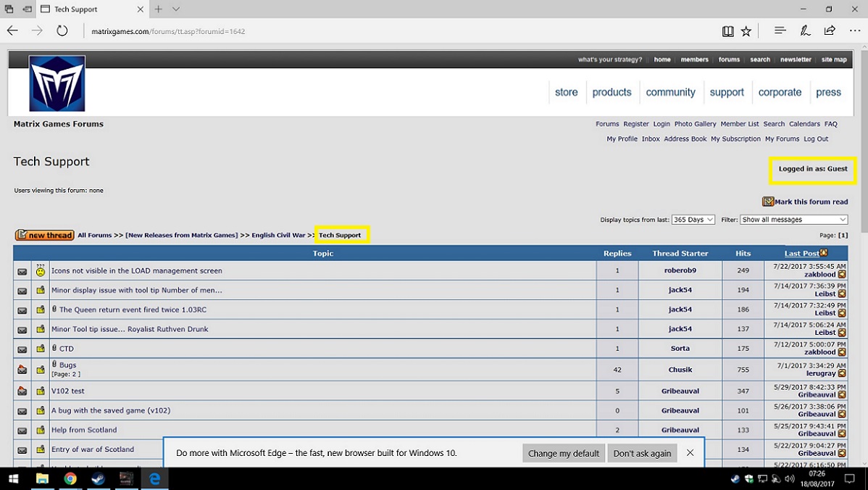Open a new browser tab
The image size is (868, 490).
tap(159, 9)
